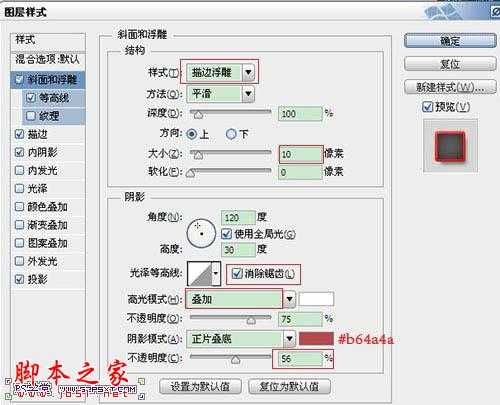
Task: Click the gloss contour (光泽等高线) thumbnail
Action: point(200,274)
